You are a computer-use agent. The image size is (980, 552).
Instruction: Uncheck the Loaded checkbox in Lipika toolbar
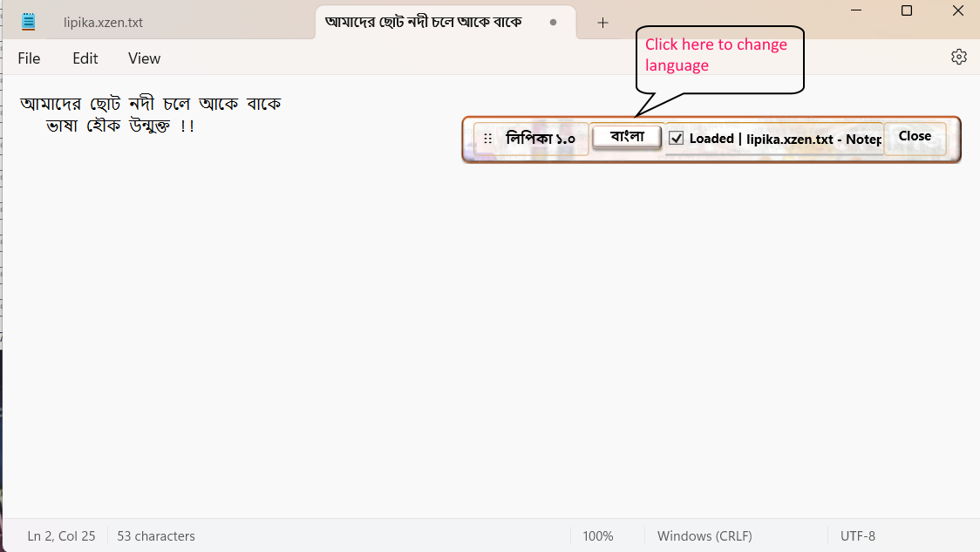676,138
